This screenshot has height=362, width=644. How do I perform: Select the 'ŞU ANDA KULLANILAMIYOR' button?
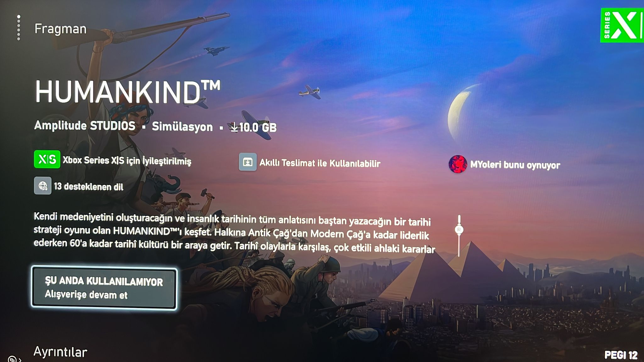tap(104, 288)
